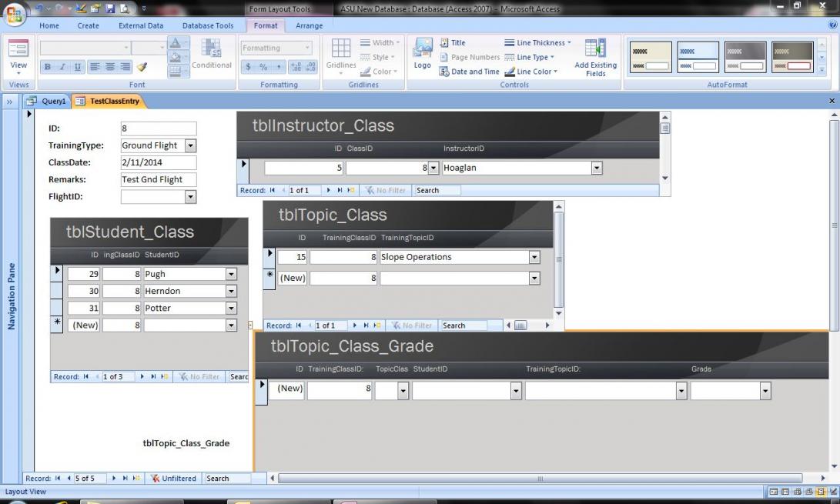Apply percent format button
The image size is (840, 504).
[x=263, y=67]
